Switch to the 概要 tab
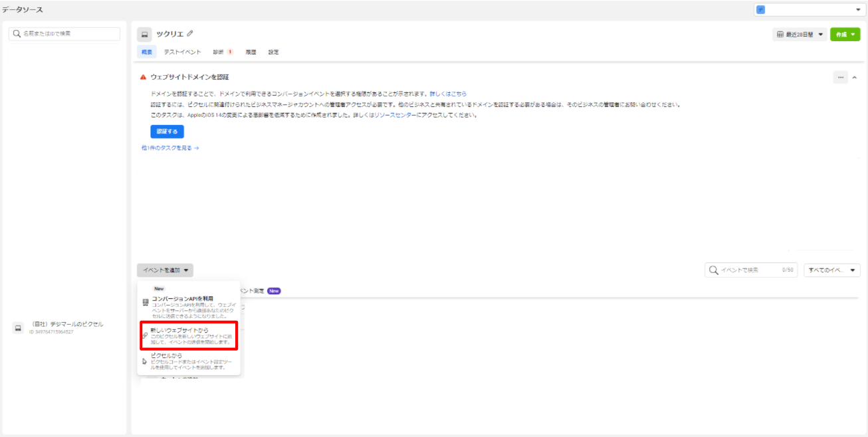 [146, 52]
